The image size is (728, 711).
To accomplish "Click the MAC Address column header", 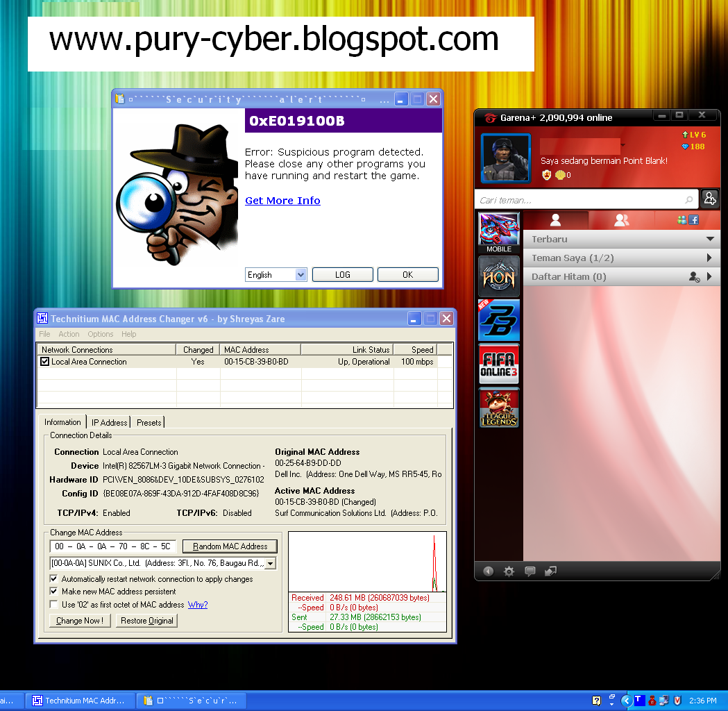I will (260, 349).
